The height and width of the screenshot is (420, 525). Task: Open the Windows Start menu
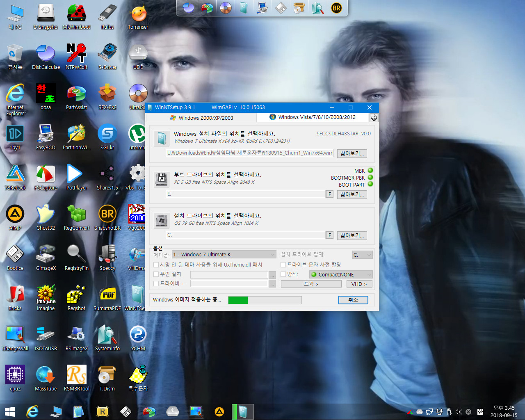pos(9,411)
